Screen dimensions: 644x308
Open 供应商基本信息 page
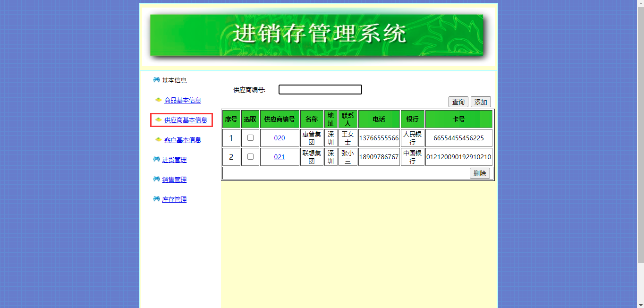click(x=186, y=120)
